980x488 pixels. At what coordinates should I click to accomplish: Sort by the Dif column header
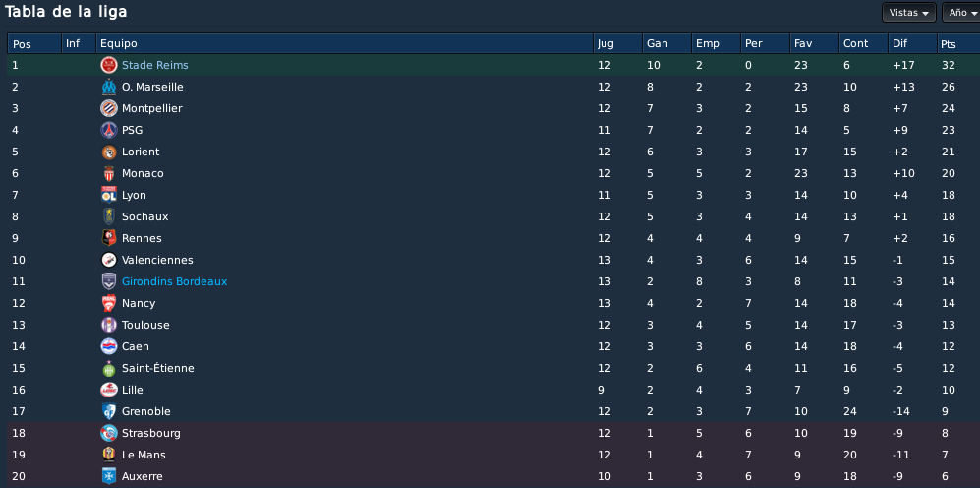912,44
